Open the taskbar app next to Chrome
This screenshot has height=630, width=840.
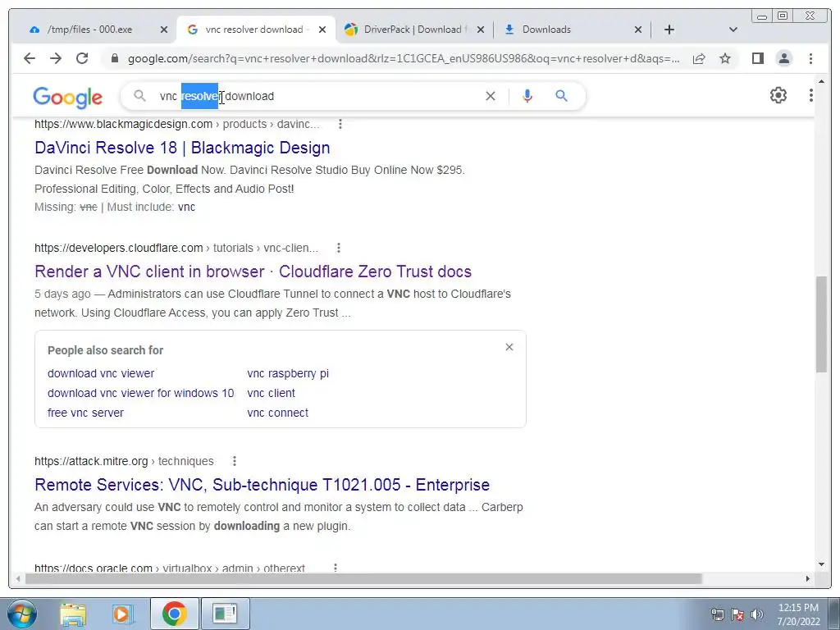pyautogui.click(x=225, y=614)
